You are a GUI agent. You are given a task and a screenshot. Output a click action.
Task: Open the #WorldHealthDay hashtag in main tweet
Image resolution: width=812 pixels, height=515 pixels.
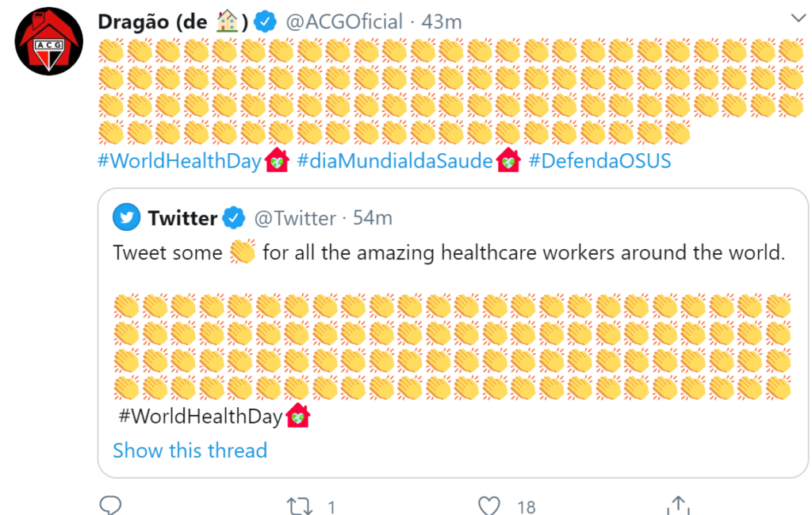click(179, 161)
